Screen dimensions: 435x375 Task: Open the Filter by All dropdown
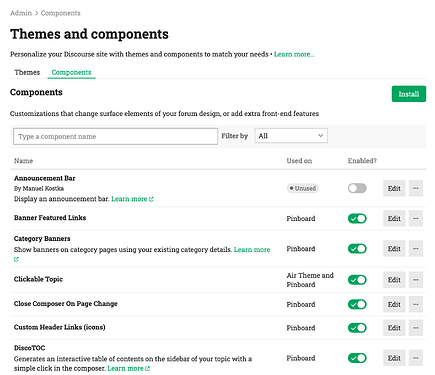tap(291, 136)
